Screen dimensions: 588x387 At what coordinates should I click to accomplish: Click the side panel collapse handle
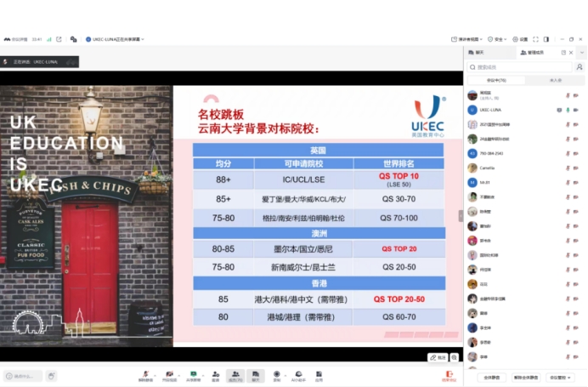point(461,216)
